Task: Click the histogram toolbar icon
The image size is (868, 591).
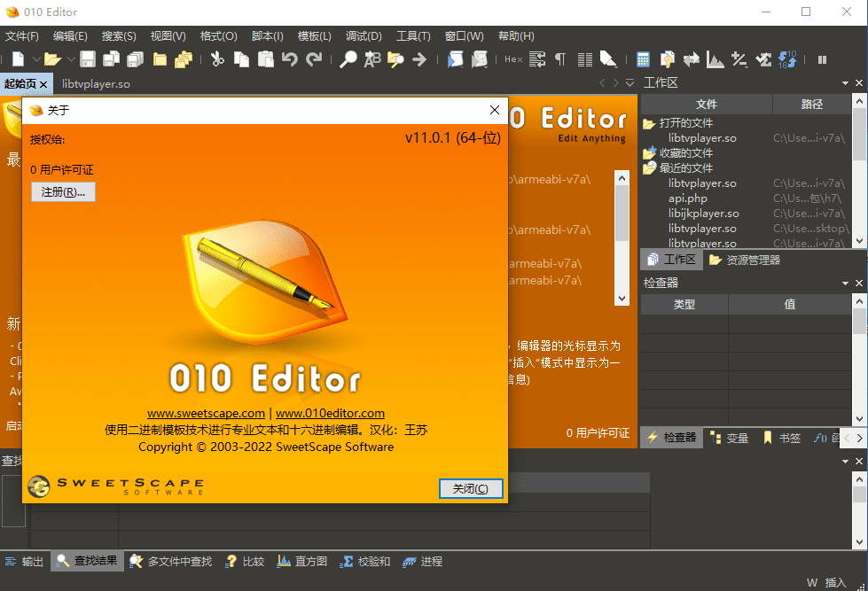Action: pyautogui.click(x=714, y=59)
